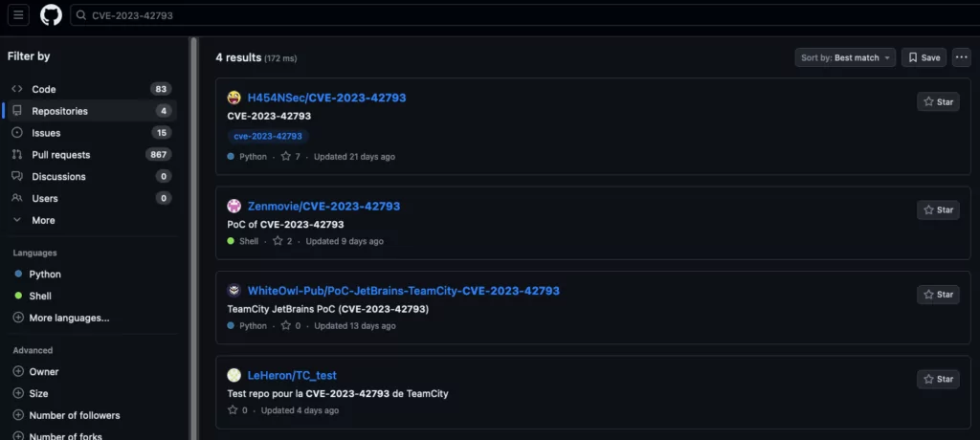Open WhiteOwl-Pub PoC-JetBrains-TeamCity repository
Screen dimensions: 980x440
click(404, 291)
